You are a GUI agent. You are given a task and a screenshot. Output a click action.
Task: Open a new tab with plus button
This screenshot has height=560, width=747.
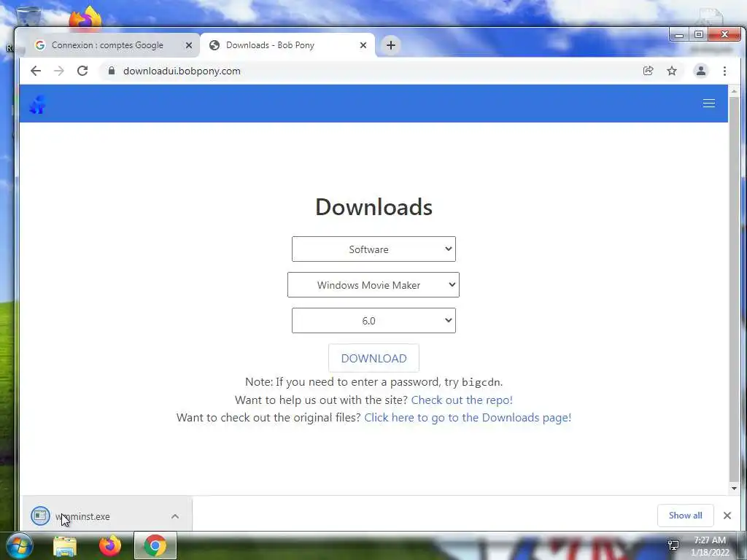[x=391, y=45]
